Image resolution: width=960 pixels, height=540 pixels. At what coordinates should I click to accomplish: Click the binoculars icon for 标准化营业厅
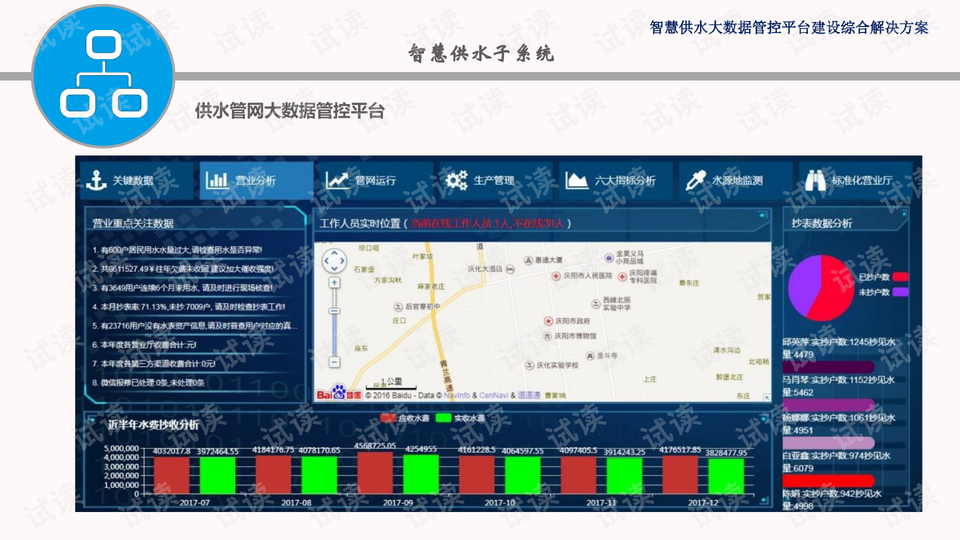tap(816, 181)
